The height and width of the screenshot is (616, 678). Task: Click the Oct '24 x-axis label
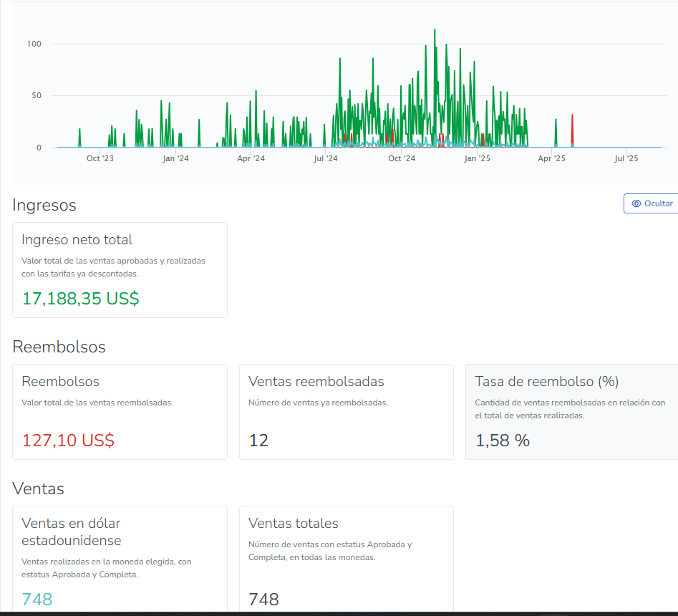(402, 159)
